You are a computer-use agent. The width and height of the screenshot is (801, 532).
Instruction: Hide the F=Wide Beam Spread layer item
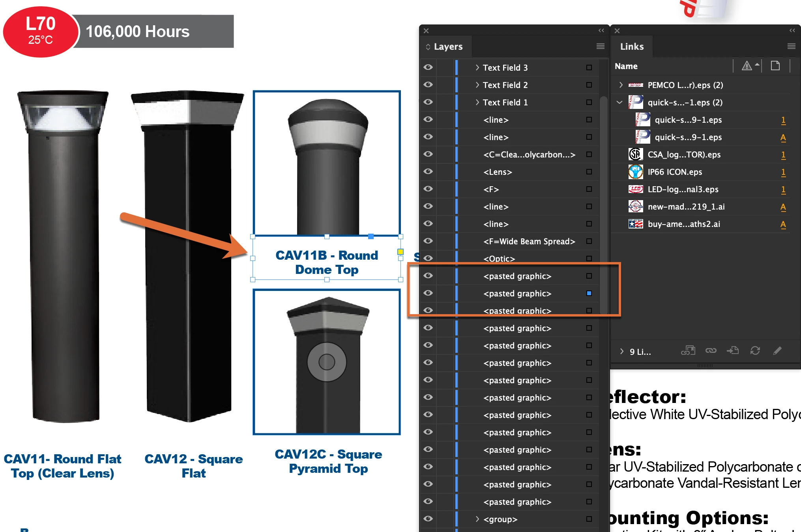(x=428, y=241)
